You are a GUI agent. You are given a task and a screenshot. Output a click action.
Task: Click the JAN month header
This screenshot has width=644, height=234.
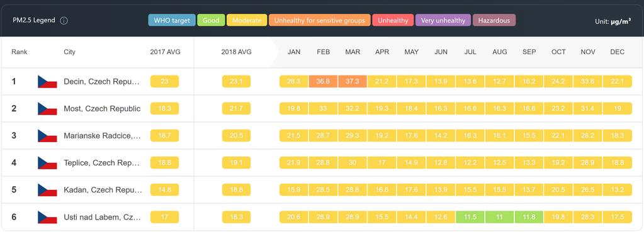click(x=293, y=52)
